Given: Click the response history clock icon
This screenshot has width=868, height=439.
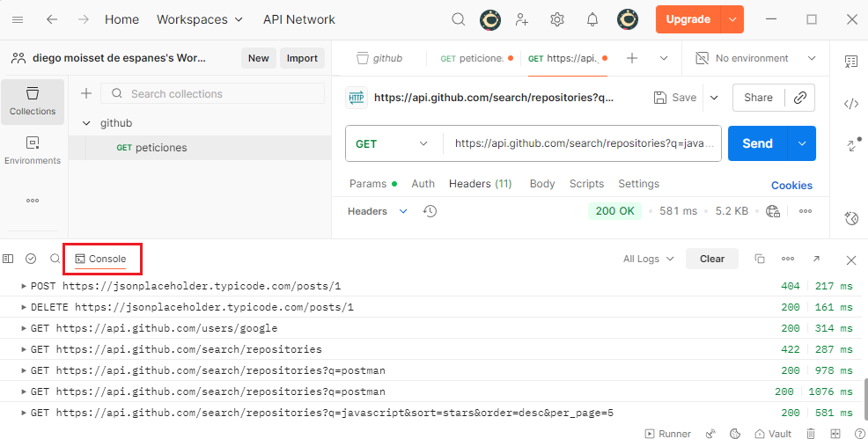Looking at the screenshot, I should point(430,211).
